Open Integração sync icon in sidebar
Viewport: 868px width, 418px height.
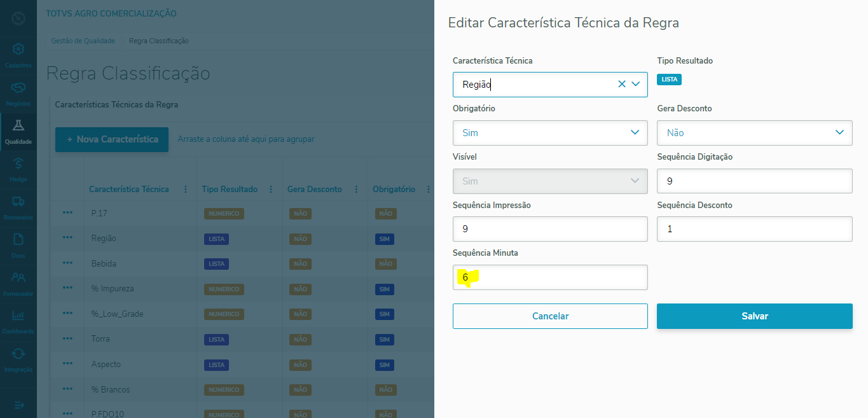[x=18, y=354]
